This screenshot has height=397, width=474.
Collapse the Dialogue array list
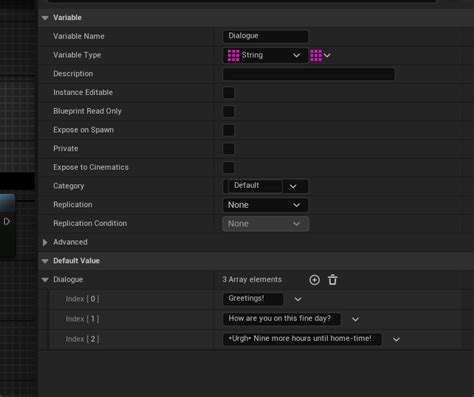point(45,280)
